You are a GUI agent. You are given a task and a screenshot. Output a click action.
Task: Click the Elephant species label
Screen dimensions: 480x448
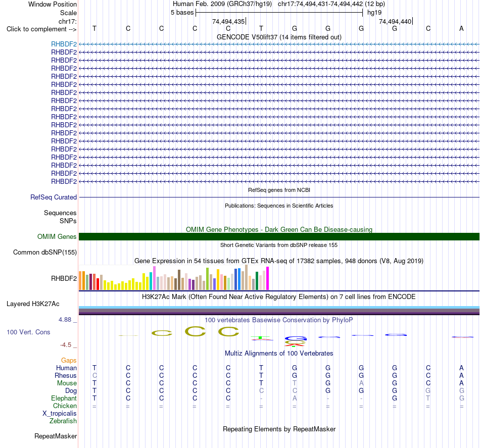click(x=64, y=398)
